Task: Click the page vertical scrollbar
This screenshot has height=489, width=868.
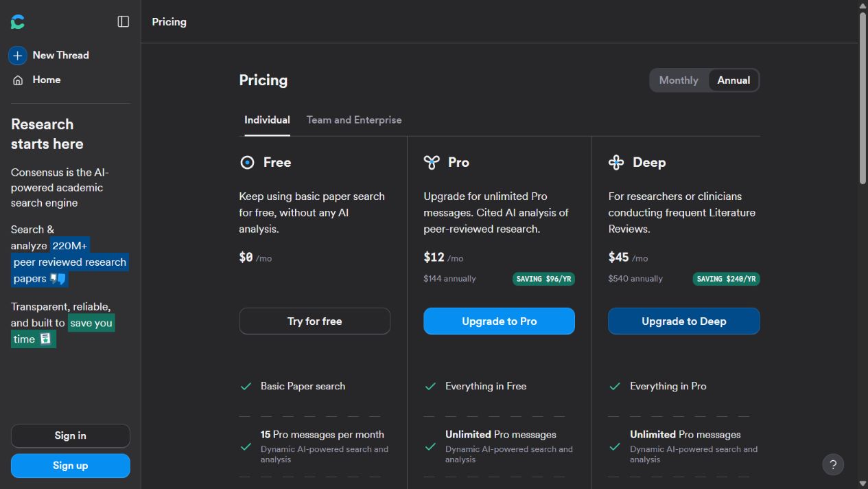Action: point(863,98)
